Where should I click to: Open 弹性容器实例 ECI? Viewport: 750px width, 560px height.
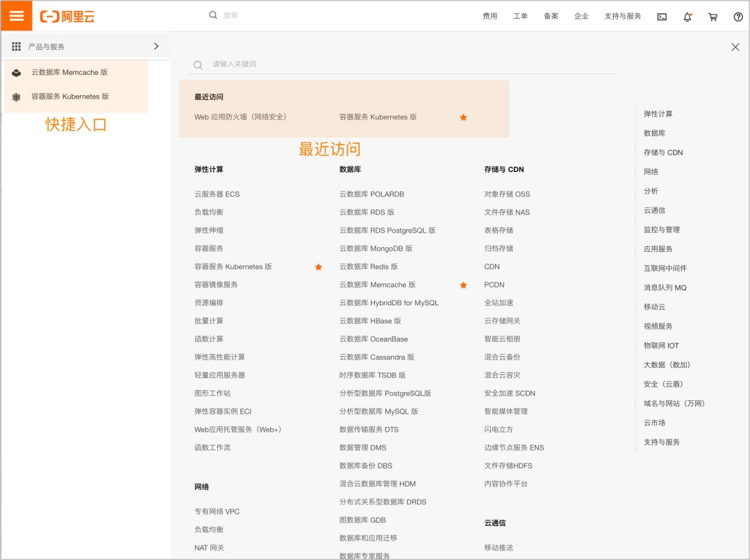click(222, 411)
